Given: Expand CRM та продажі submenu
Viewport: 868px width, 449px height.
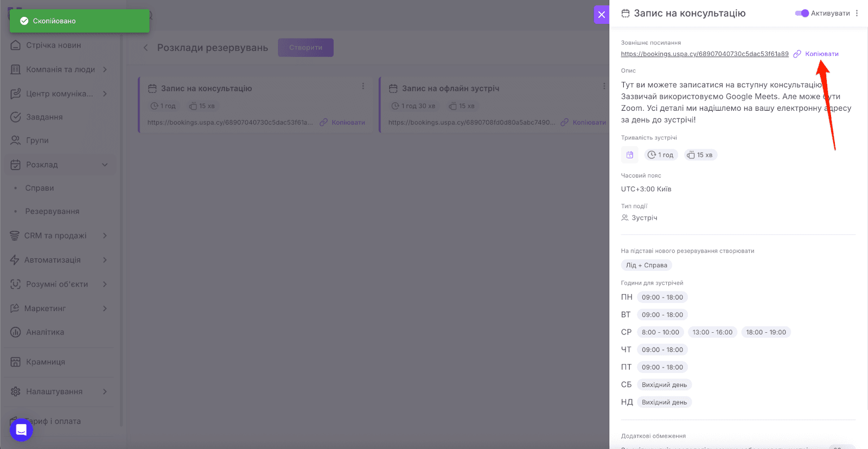Looking at the screenshot, I should click(105, 236).
